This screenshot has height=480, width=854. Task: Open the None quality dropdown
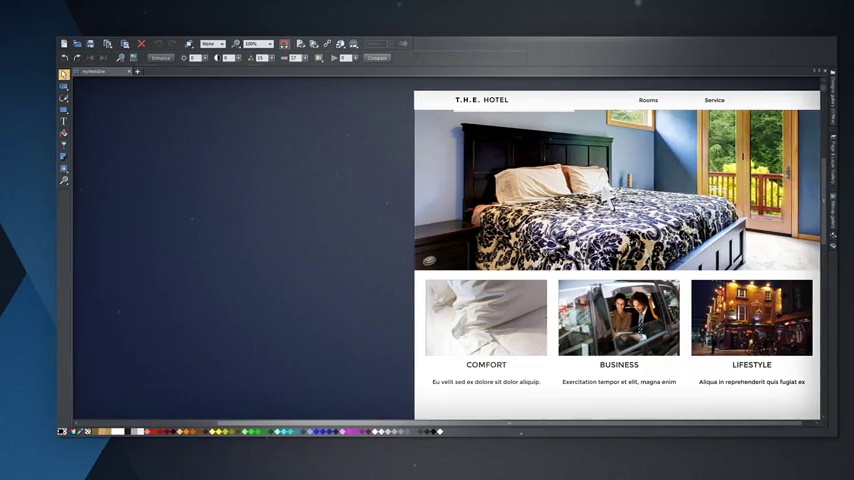tap(221, 44)
